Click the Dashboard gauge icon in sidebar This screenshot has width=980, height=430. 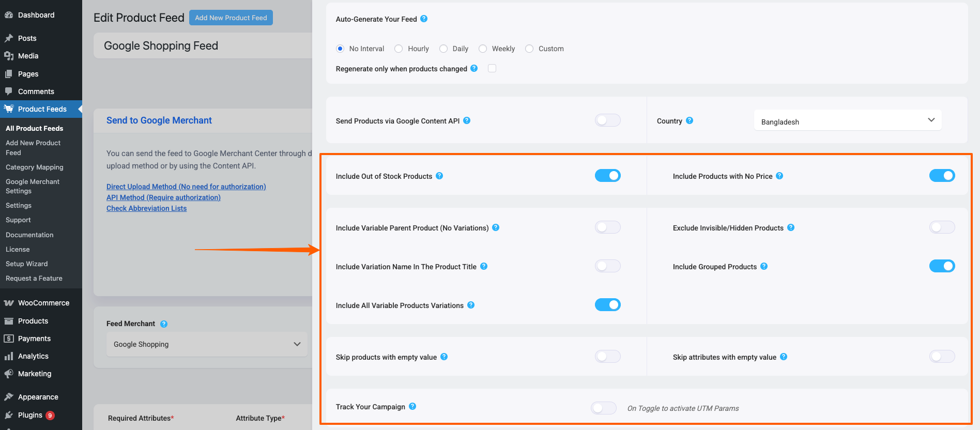click(9, 15)
